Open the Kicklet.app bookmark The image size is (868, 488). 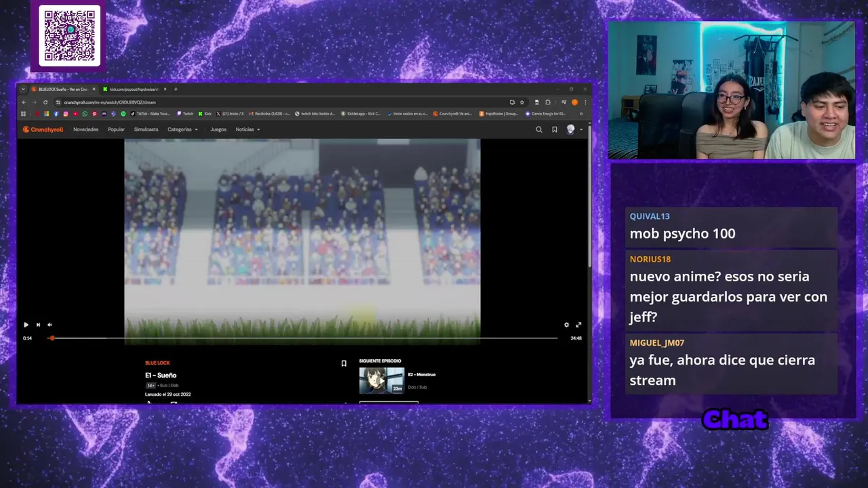pyautogui.click(x=361, y=114)
